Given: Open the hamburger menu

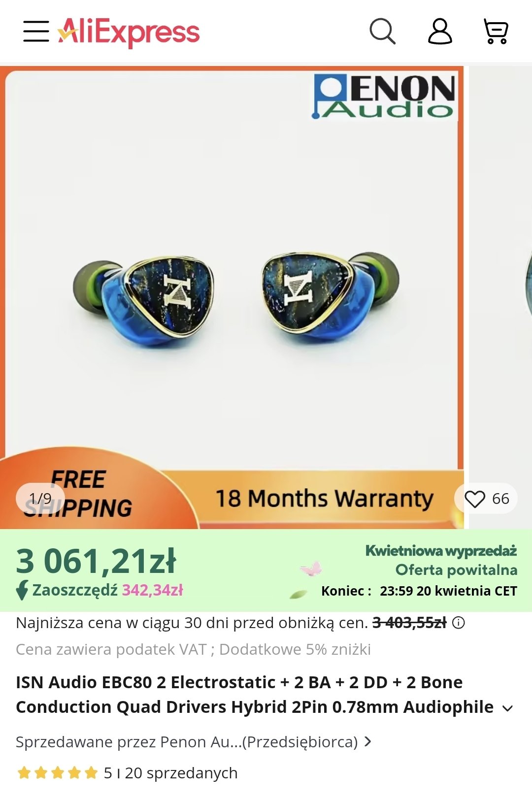Looking at the screenshot, I should click(36, 32).
